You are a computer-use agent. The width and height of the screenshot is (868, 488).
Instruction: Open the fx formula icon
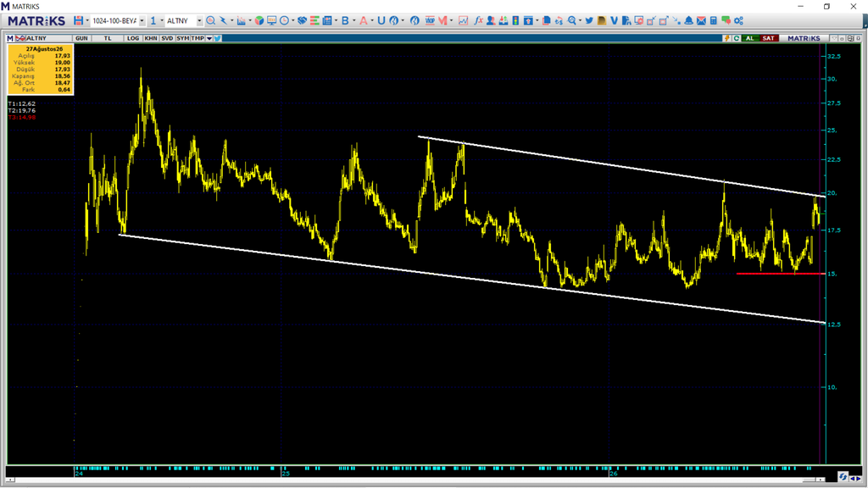478,20
